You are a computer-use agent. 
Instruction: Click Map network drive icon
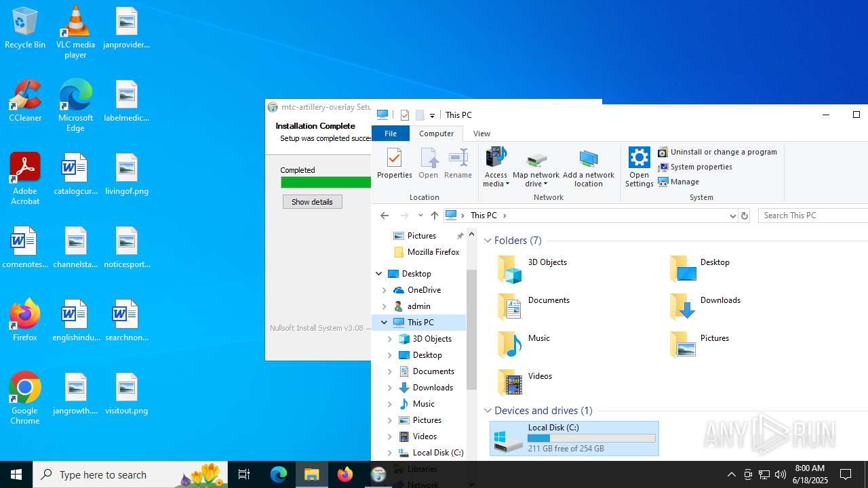pyautogui.click(x=536, y=167)
